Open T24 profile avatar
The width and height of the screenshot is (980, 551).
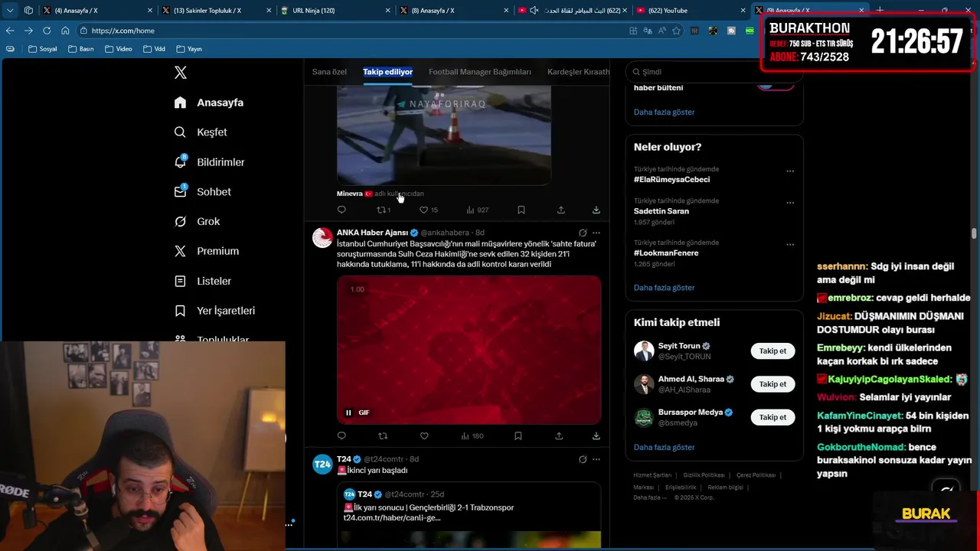tap(322, 464)
